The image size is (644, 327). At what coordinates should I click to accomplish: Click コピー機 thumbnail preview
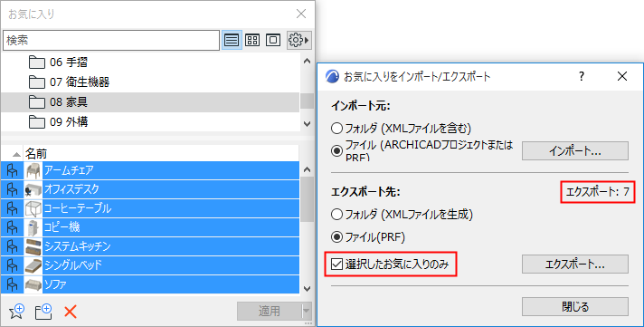tap(33, 227)
